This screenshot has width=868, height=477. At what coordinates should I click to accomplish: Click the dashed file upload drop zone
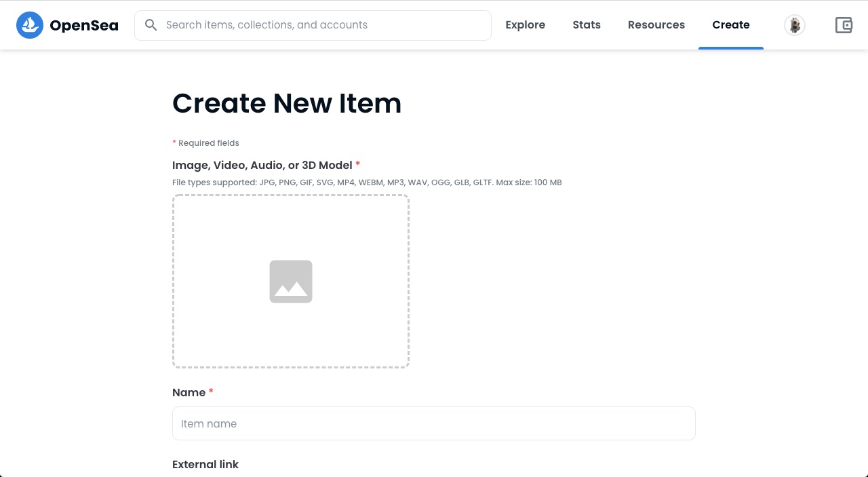[x=291, y=282]
